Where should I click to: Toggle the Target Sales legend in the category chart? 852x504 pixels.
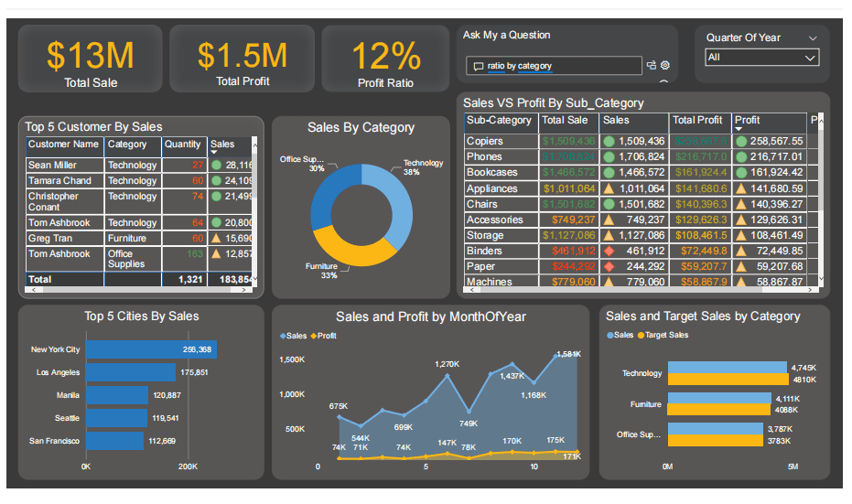663,335
